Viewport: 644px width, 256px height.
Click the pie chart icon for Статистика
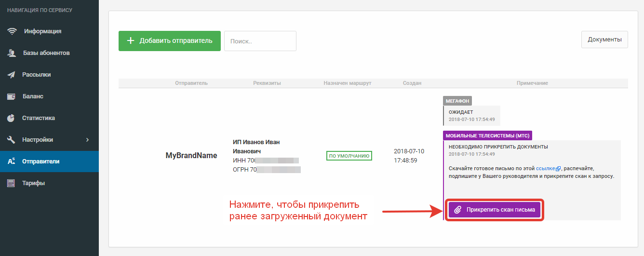[12, 118]
